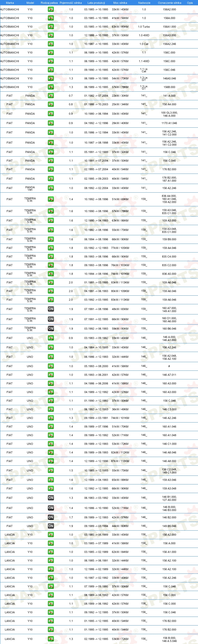The image size is (198, 644).
Task: Select the '1.0 Turbo' body cell
Action: coord(144,27)
